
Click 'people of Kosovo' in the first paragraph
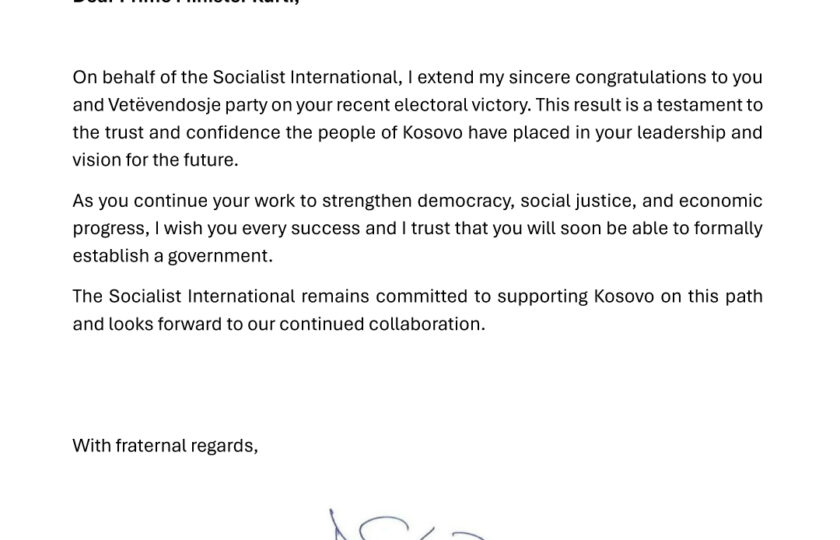point(390,133)
